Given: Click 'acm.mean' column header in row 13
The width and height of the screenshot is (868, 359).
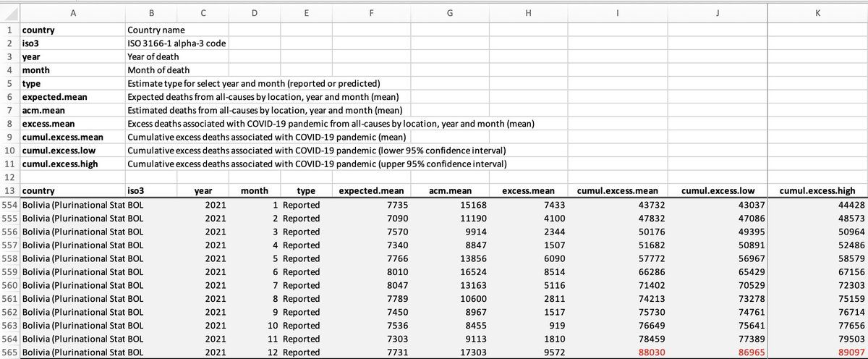Looking at the screenshot, I should pos(451,191).
